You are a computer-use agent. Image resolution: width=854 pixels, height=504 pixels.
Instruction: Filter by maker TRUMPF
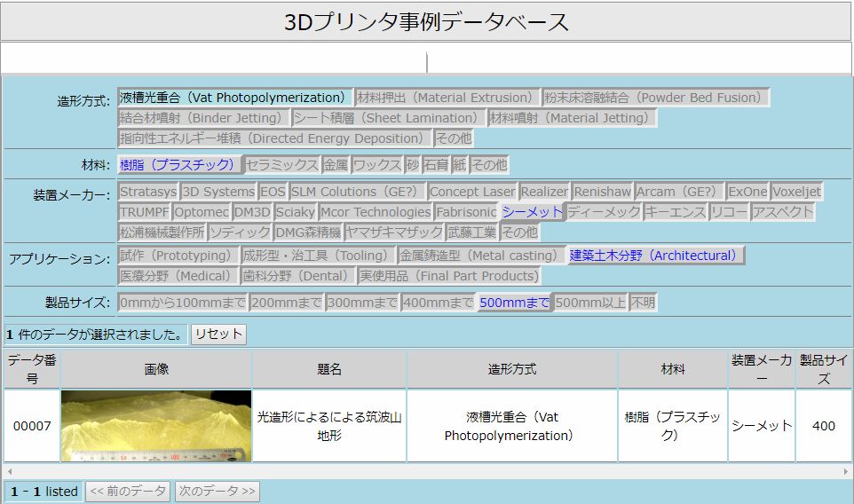pos(145,212)
